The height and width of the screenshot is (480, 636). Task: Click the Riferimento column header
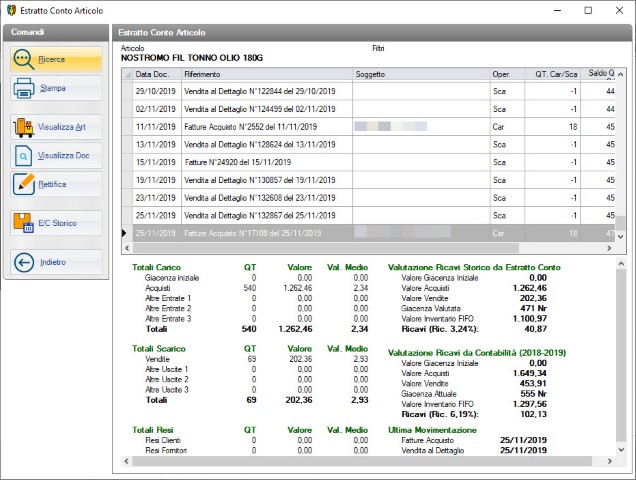(x=266, y=74)
